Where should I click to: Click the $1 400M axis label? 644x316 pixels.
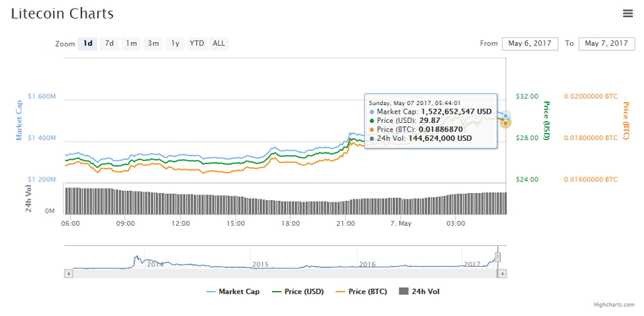tap(41, 138)
